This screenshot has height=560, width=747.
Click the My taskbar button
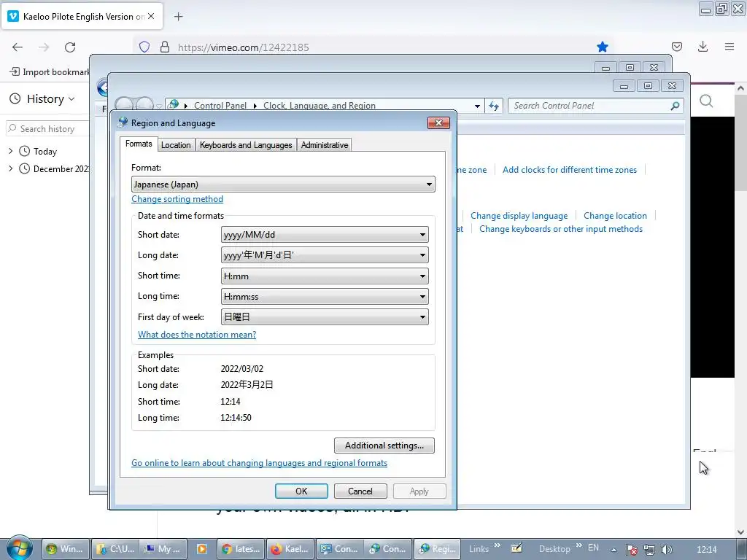[x=163, y=548]
